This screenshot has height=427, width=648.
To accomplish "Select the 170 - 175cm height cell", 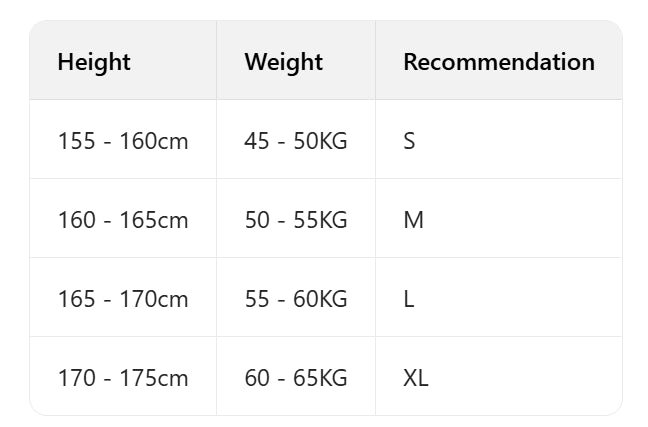I will pyautogui.click(x=123, y=378).
